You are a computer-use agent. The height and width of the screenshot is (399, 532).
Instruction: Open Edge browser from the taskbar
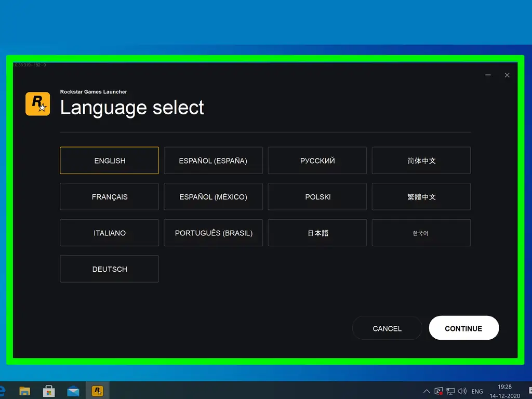point(3,390)
